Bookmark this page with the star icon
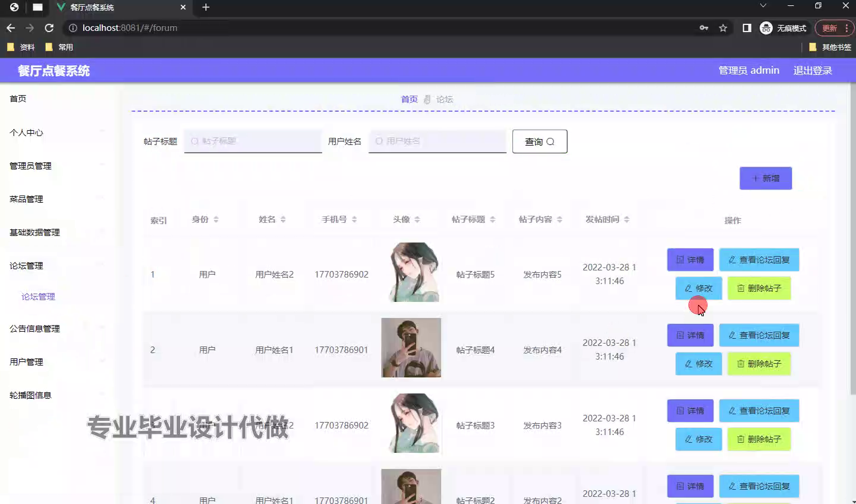This screenshot has width=856, height=504. [x=723, y=28]
